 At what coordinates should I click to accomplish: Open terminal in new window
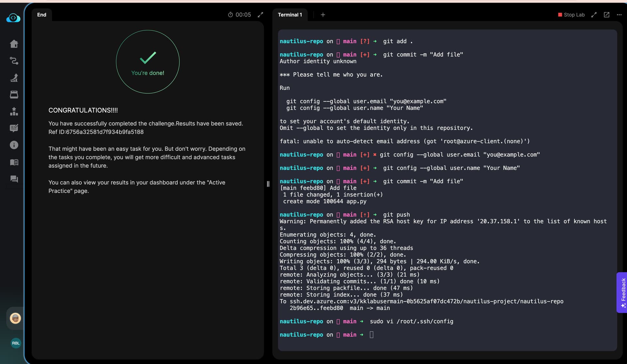(606, 15)
